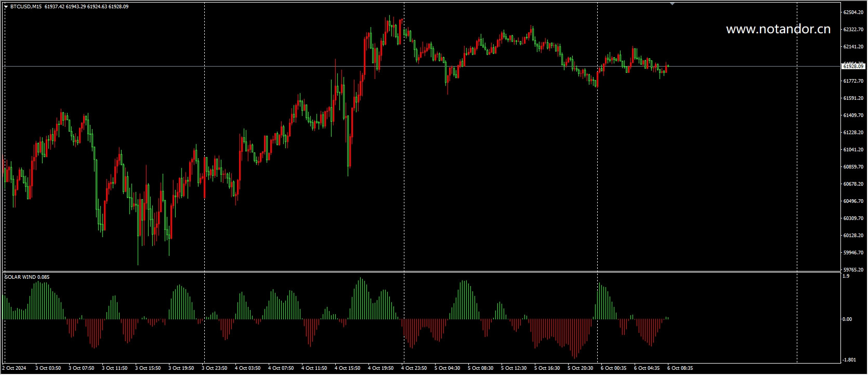Image resolution: width=868 pixels, height=375 pixels.
Task: Click the 6 Oct 08:35 time label
Action: point(680,368)
